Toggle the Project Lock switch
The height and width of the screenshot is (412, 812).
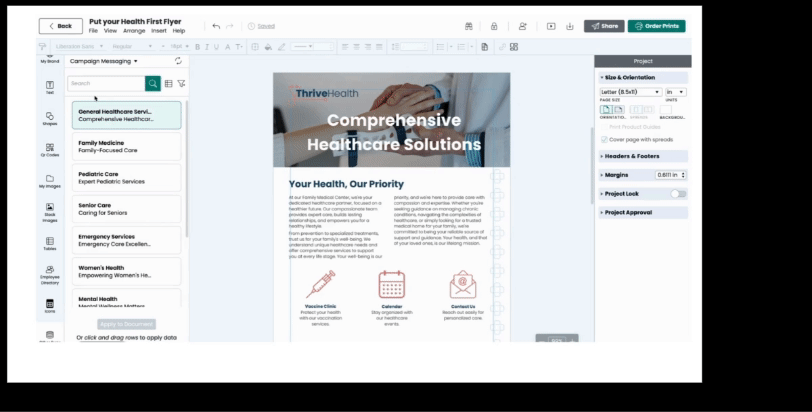point(678,193)
